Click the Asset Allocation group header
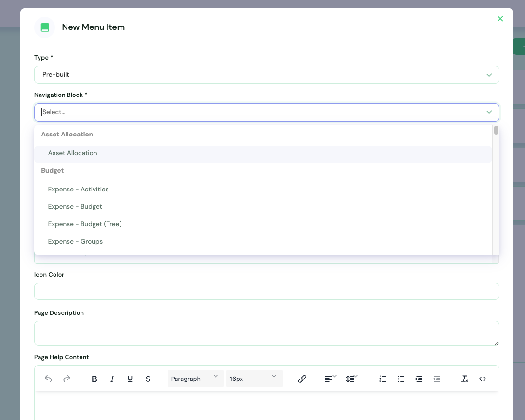This screenshot has width=525, height=420. click(67, 135)
